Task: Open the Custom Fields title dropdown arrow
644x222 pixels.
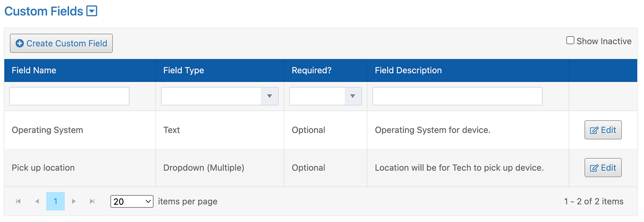Action: (92, 11)
